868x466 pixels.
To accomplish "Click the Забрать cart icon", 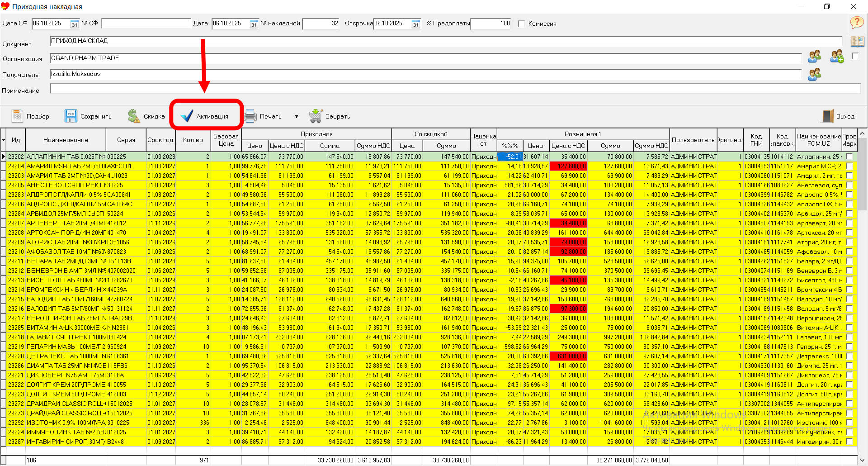I will pos(316,116).
